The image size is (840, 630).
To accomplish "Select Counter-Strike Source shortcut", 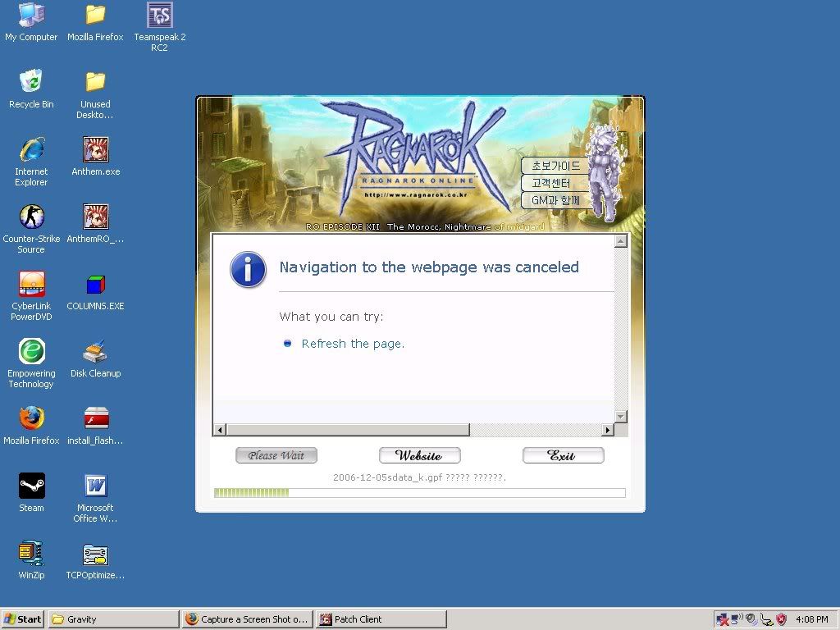I will [31, 229].
